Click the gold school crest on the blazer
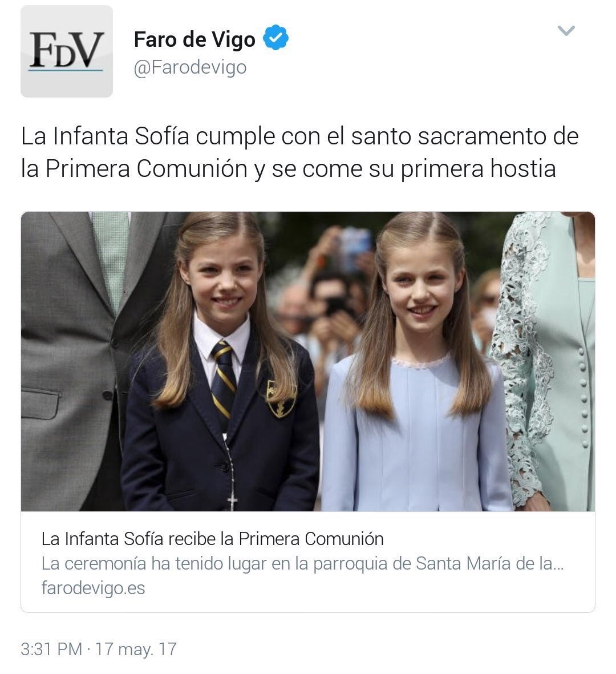This screenshot has height=674, width=616. pos(281,398)
